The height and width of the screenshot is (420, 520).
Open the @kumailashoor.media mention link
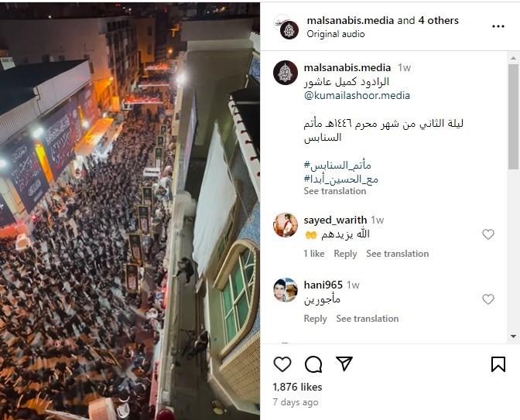coord(357,95)
